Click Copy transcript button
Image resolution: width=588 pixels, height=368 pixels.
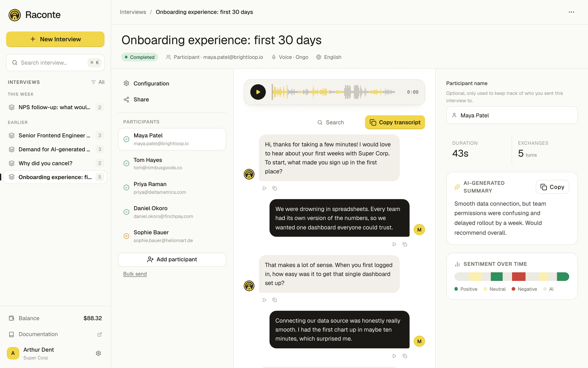tap(395, 122)
